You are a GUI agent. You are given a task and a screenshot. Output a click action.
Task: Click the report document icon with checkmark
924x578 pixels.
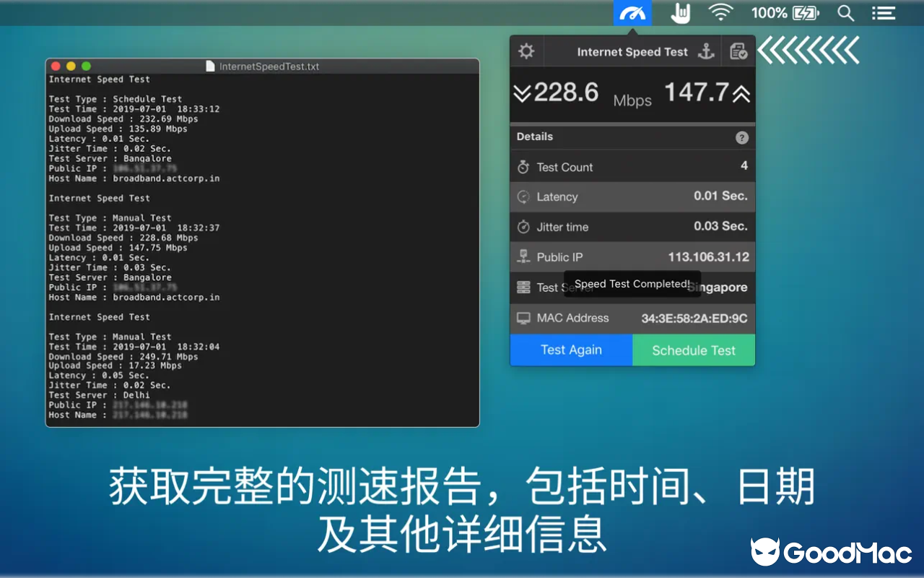pos(738,51)
